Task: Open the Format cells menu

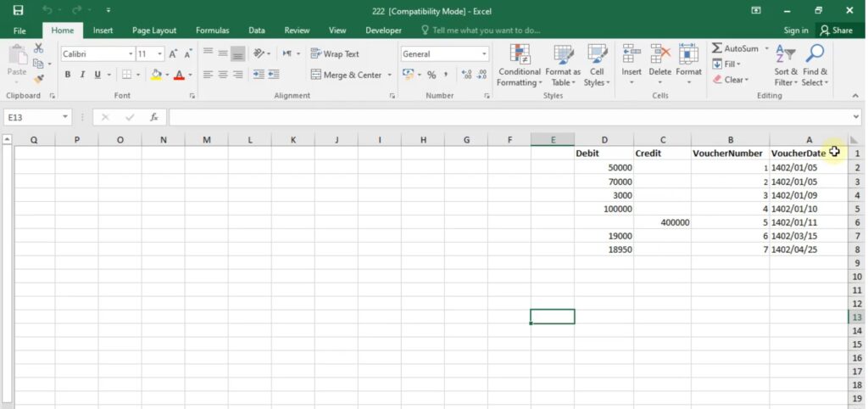Action: pyautogui.click(x=688, y=65)
